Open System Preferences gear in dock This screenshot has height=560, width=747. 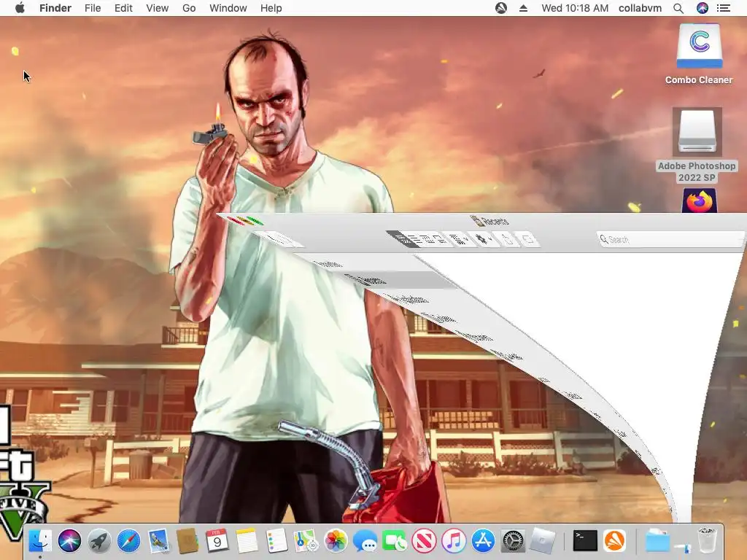coord(513,541)
